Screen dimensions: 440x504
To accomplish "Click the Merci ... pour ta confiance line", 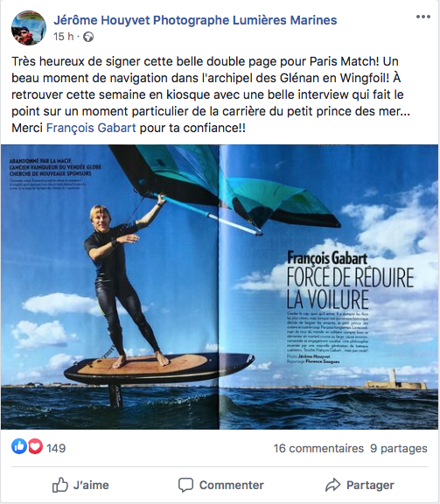I will pos(129,128).
